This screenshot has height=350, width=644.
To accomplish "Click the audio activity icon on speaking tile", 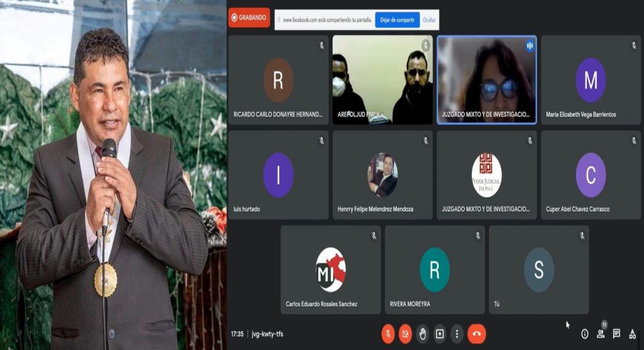I will coord(530,46).
